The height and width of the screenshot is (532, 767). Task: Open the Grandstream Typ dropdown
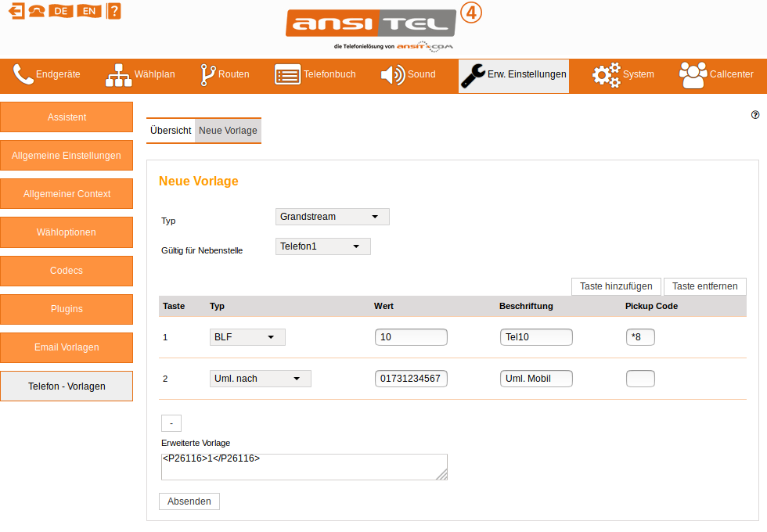[x=332, y=217]
